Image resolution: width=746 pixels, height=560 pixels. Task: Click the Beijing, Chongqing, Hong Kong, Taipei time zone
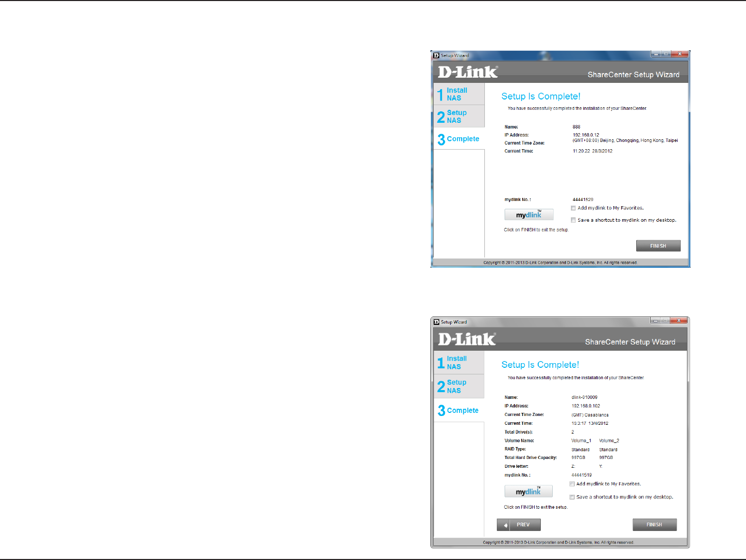coord(625,140)
